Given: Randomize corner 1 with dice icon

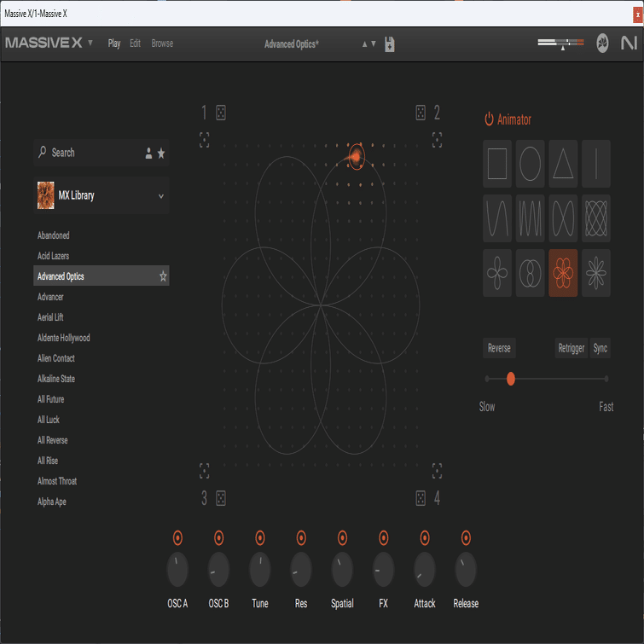Looking at the screenshot, I should (221, 113).
